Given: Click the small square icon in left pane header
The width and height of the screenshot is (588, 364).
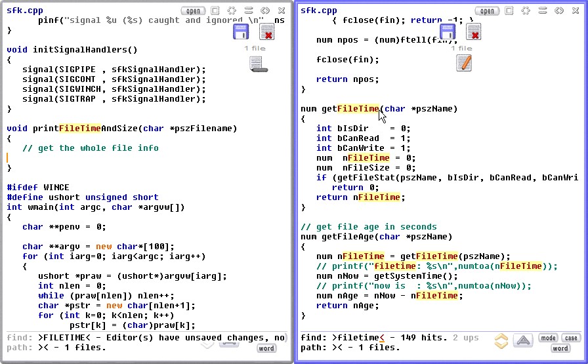Looking at the screenshot, I should point(215,10).
